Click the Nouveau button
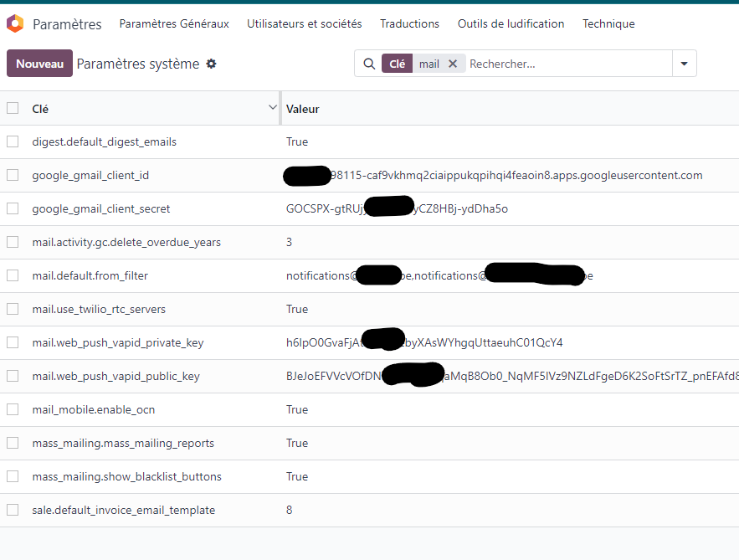 (39, 64)
